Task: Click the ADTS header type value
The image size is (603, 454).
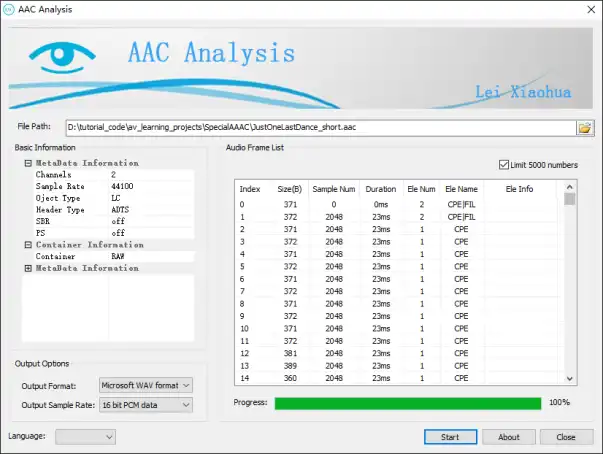Action: tap(120, 210)
